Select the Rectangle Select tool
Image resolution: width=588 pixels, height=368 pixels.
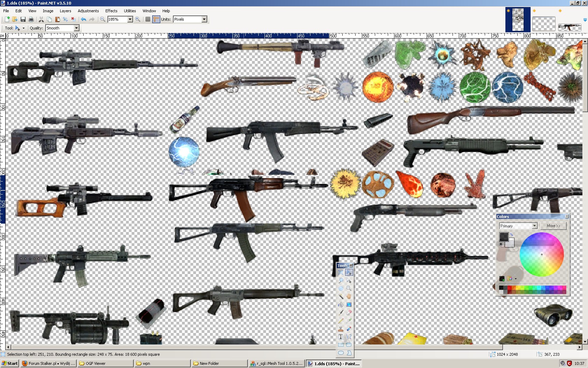pyautogui.click(x=341, y=272)
